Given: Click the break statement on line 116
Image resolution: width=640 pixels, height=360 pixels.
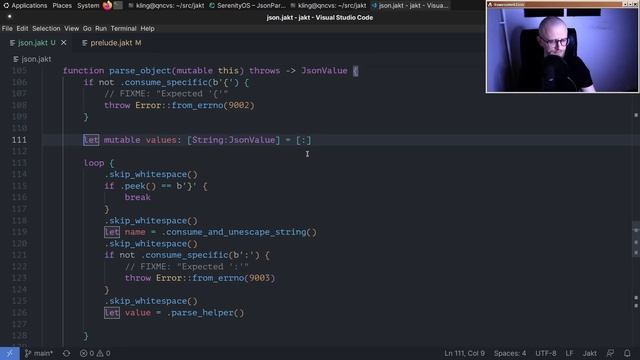Looking at the screenshot, I should click(138, 197).
